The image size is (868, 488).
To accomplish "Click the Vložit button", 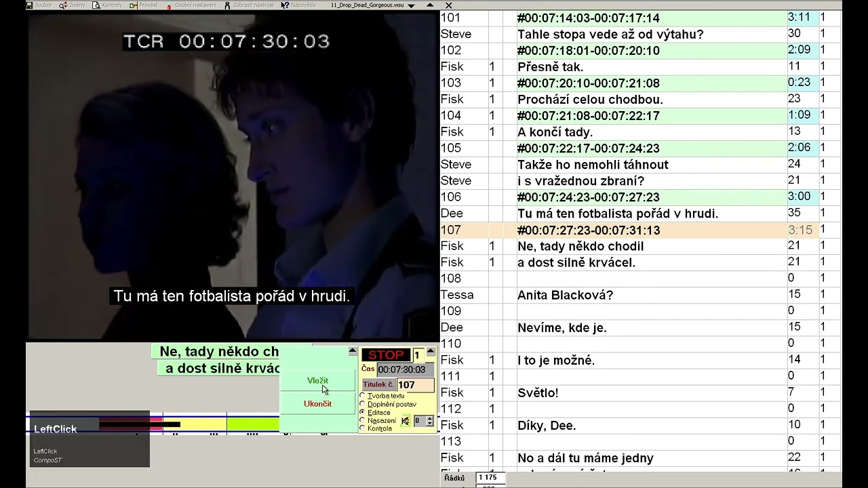I will pyautogui.click(x=317, y=380).
